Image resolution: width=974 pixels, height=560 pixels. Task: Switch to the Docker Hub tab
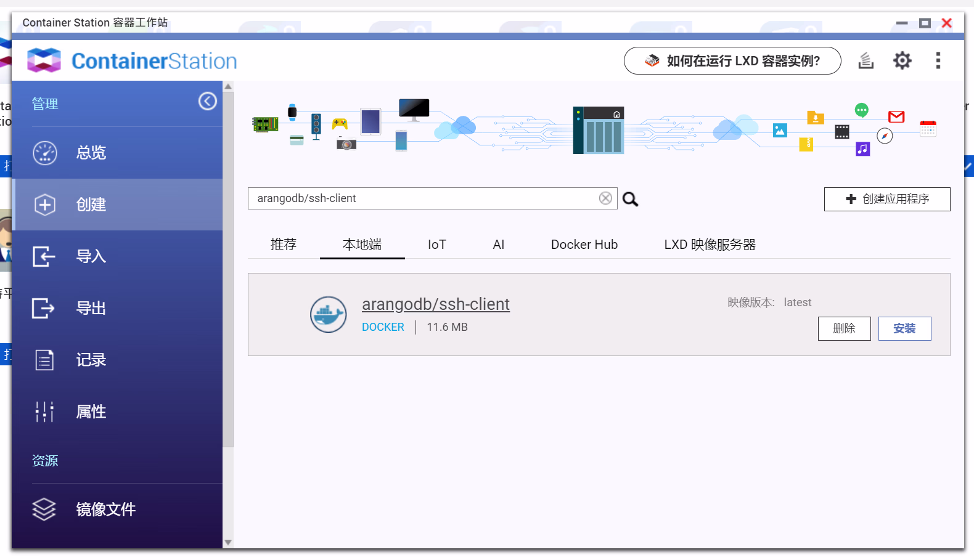tap(584, 245)
